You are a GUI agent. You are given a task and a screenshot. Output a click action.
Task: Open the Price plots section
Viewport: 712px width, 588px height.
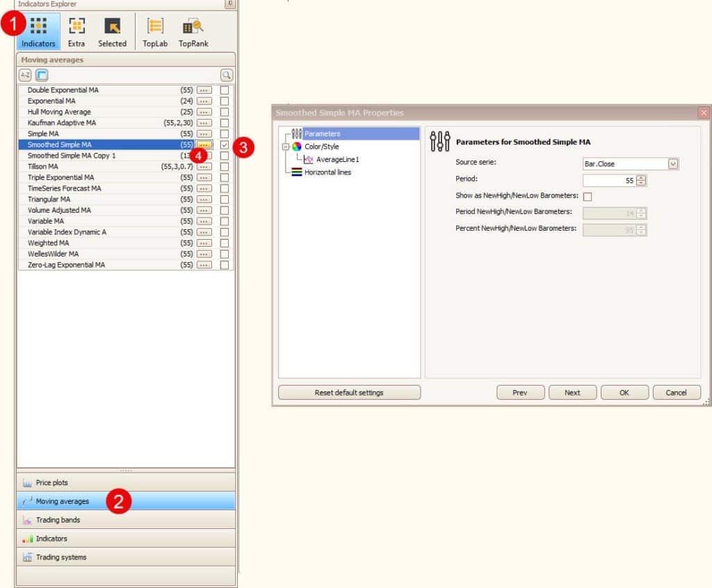pyautogui.click(x=126, y=482)
